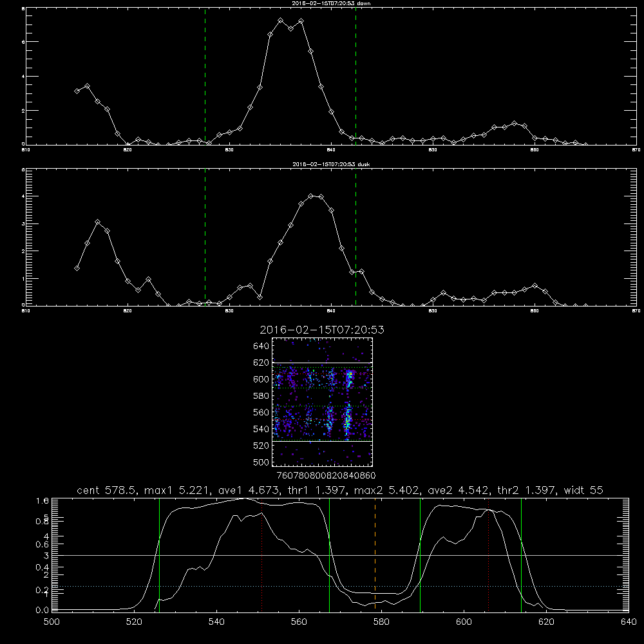Image resolution: width=644 pixels, height=644 pixels.
Task: Click x-axis label 560 on bottom profile plot
Action: tap(299, 622)
